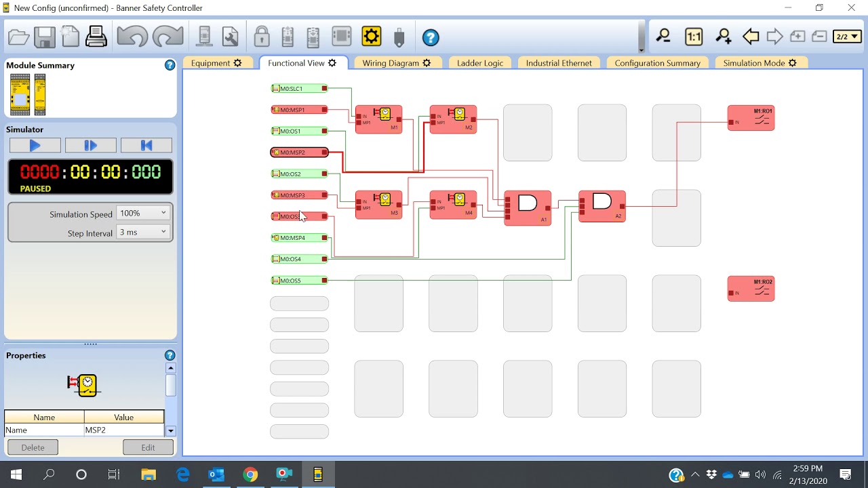Open the Ladder Logic tab

[x=480, y=63]
